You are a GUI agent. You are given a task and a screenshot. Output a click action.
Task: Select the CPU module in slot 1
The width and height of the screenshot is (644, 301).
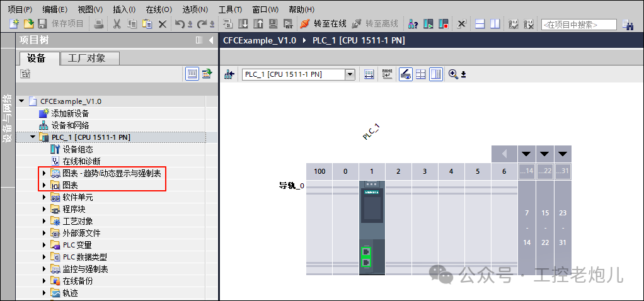click(372, 227)
